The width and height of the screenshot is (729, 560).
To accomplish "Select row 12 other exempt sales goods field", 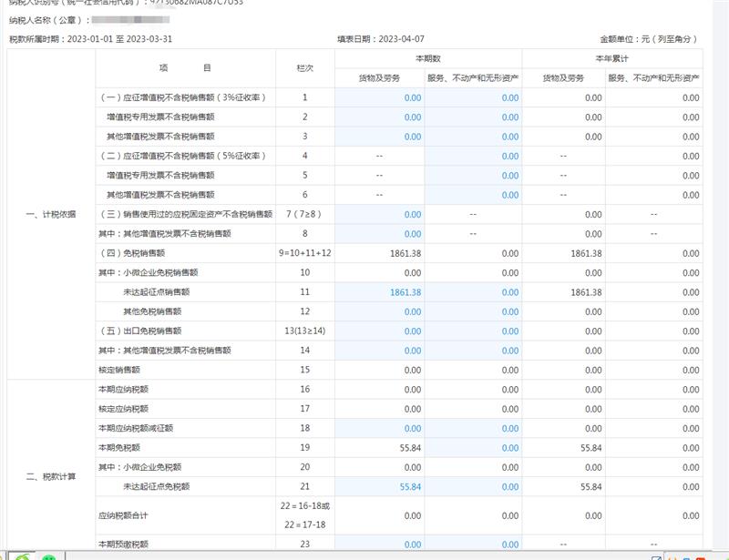I will click(x=379, y=311).
